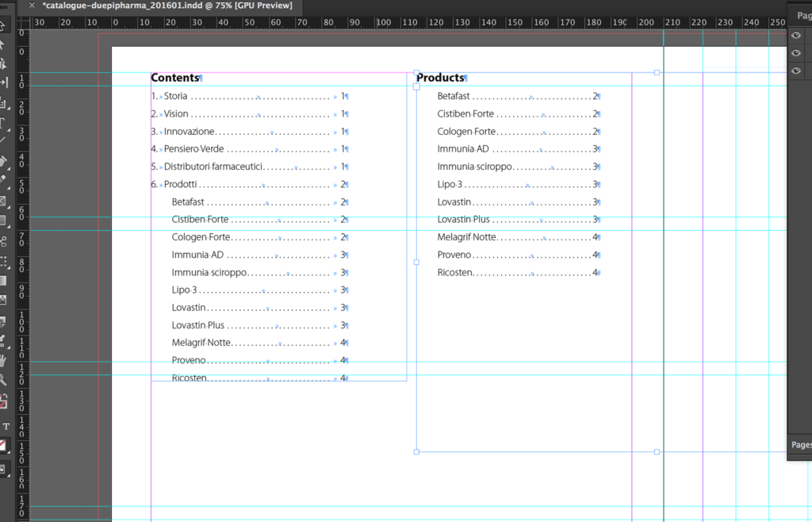Select the Content Collector tool

click(2, 104)
